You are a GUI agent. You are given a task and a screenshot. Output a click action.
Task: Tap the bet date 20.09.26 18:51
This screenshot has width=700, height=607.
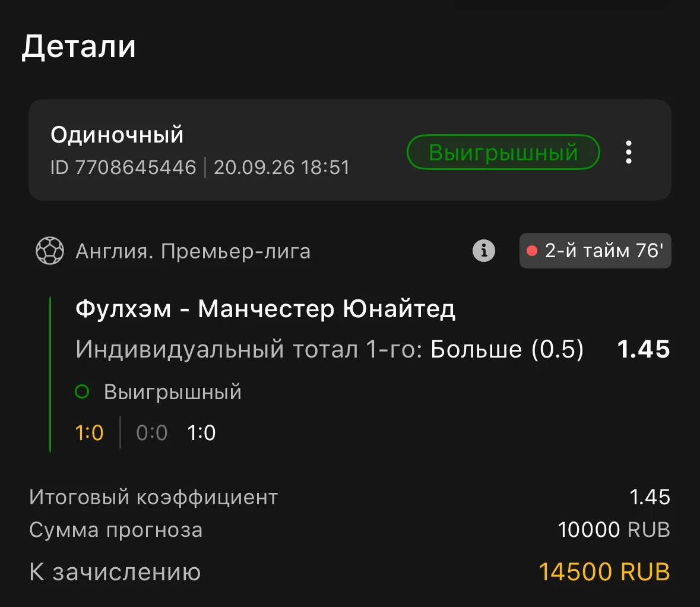tap(281, 167)
